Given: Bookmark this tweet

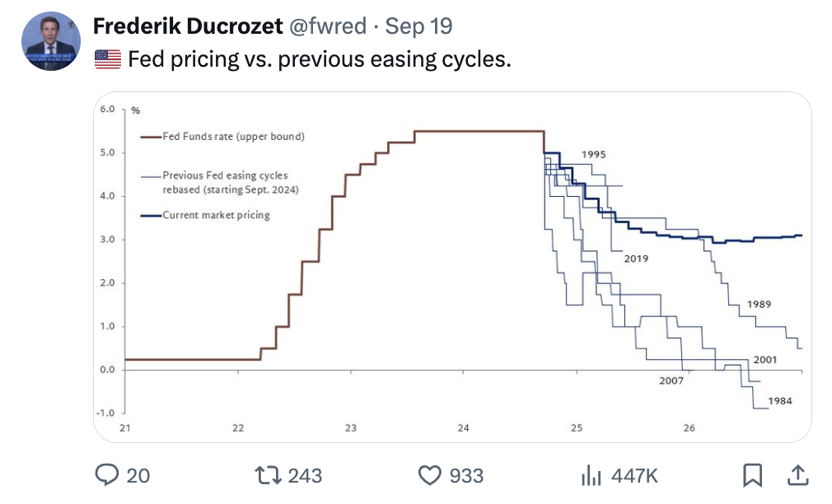Looking at the screenshot, I should [752, 474].
